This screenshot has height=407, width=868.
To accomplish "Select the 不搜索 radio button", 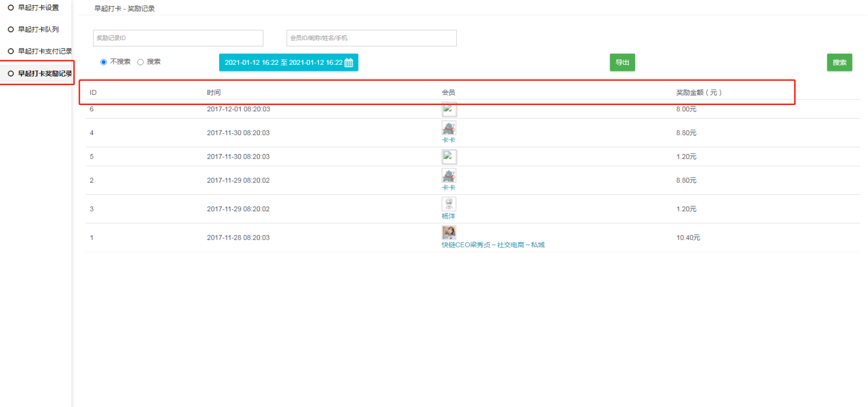I will 103,62.
